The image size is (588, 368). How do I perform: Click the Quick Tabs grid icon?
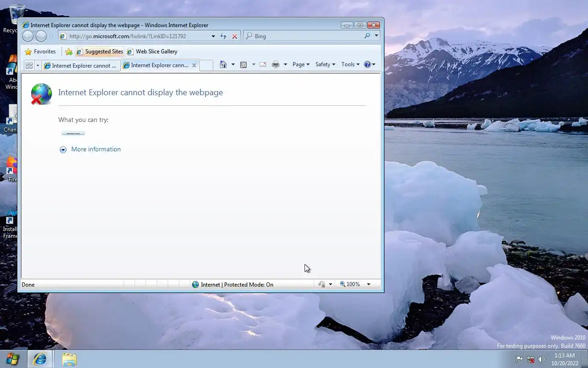(29, 65)
